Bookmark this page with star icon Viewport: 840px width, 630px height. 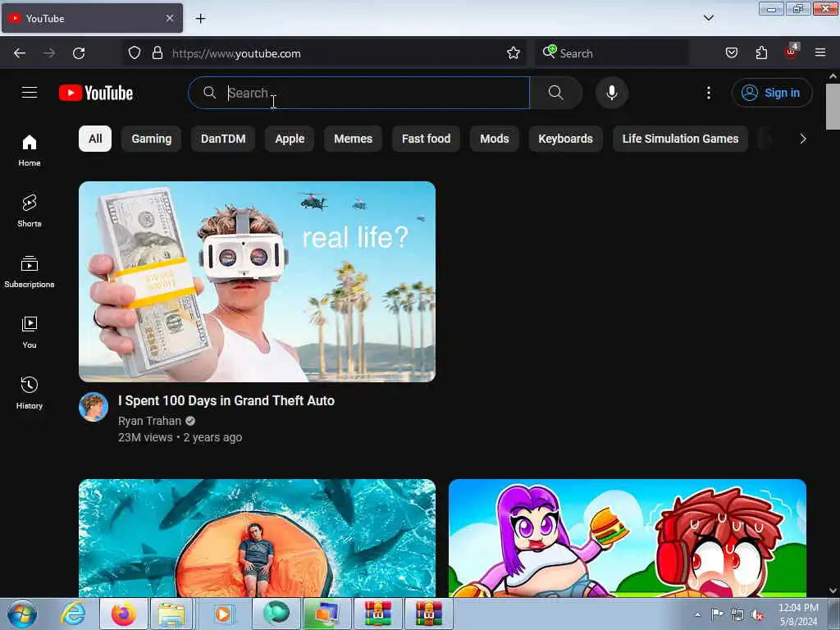(514, 53)
